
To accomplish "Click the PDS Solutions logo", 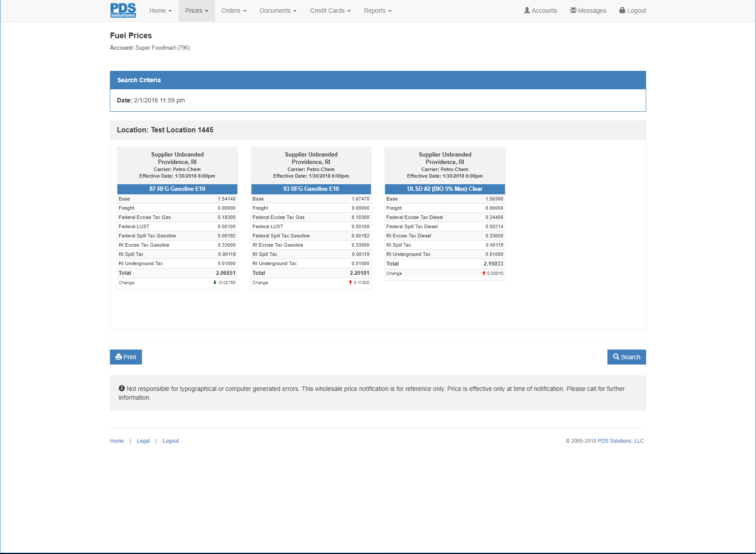I will coord(123,11).
